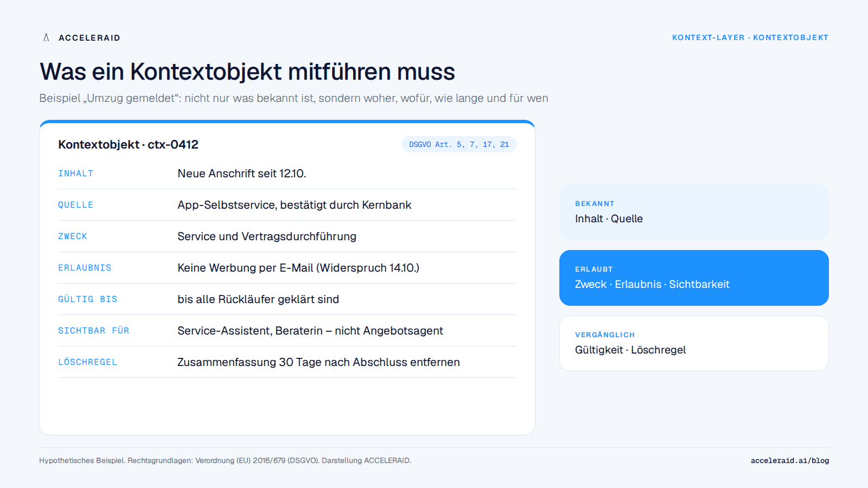Click the ERLAUBNIS row label
The image size is (868, 488).
point(85,268)
